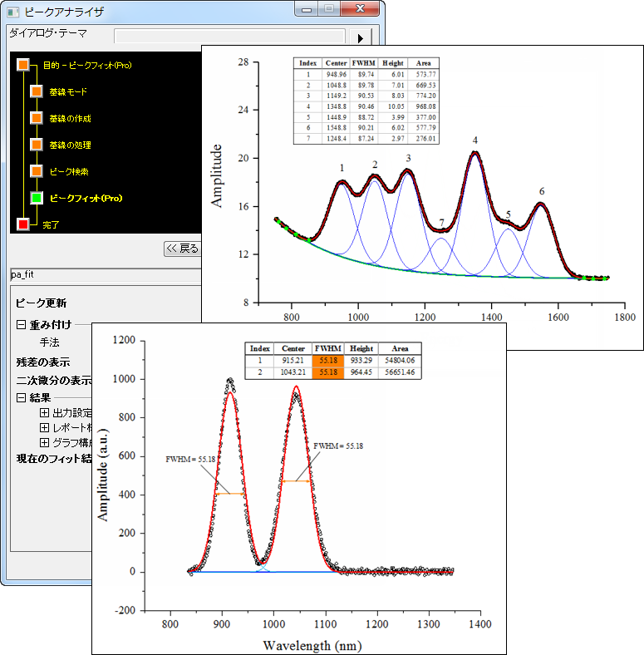
Task: Expand the レポート node
Action: [44, 427]
